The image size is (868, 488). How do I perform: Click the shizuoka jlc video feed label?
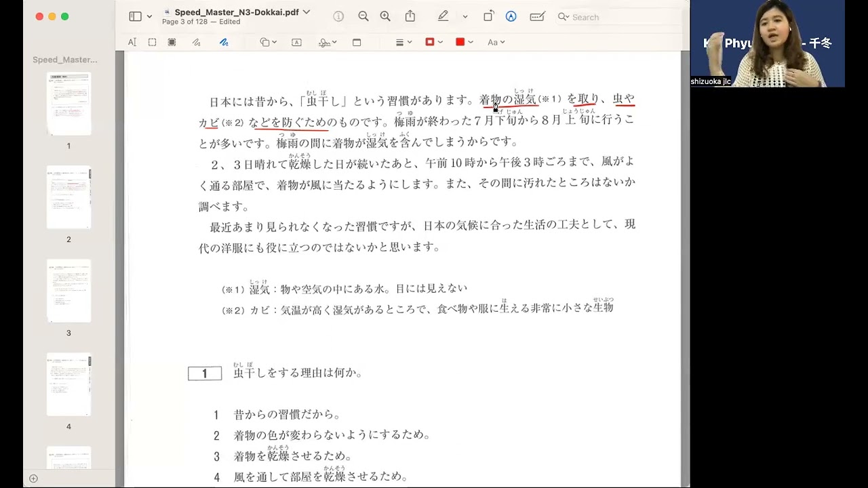(711, 81)
